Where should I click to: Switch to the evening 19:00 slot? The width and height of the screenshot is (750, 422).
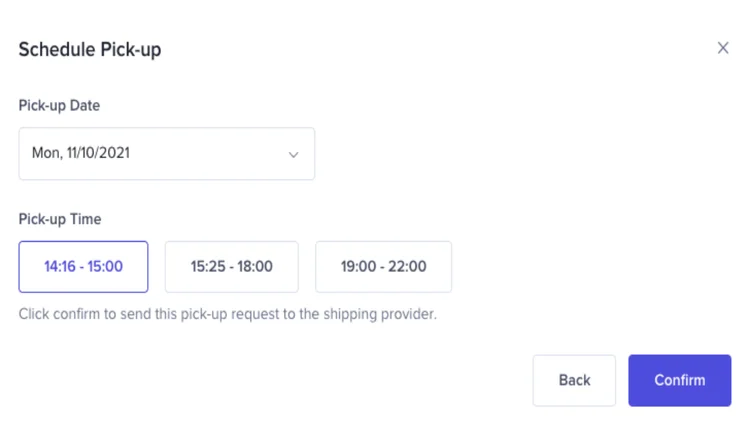pos(383,267)
